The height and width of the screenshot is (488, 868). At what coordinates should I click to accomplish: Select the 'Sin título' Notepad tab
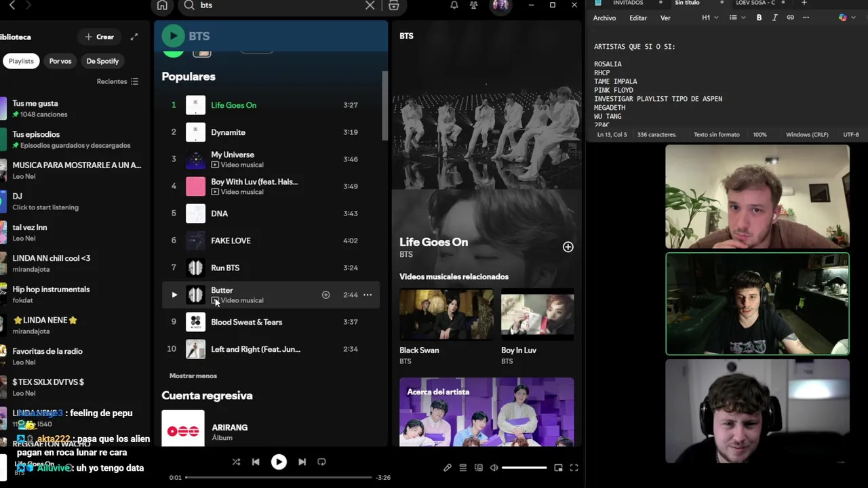[687, 3]
